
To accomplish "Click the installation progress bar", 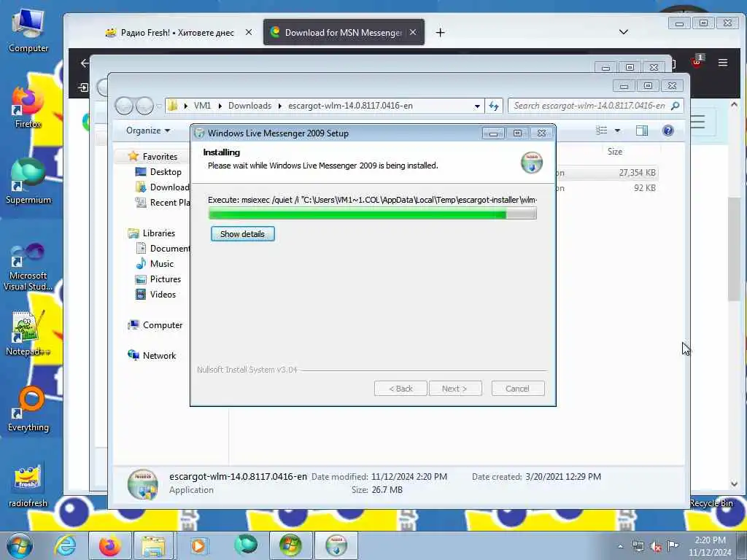I will coord(373,214).
